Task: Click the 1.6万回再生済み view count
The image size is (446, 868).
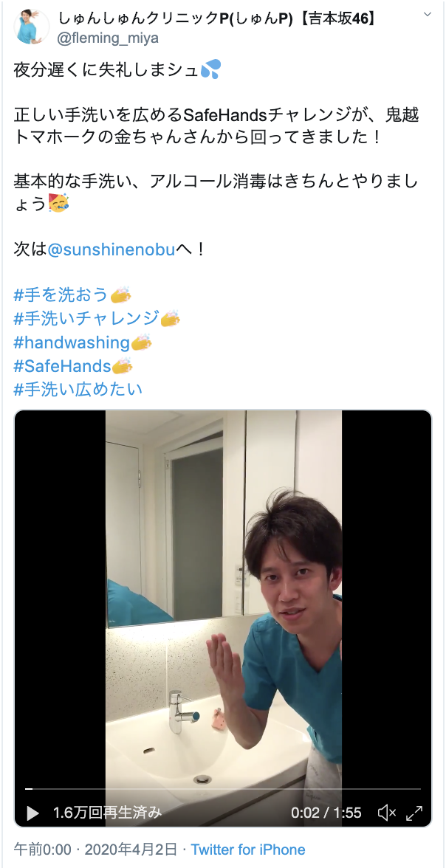Action: pos(108,813)
